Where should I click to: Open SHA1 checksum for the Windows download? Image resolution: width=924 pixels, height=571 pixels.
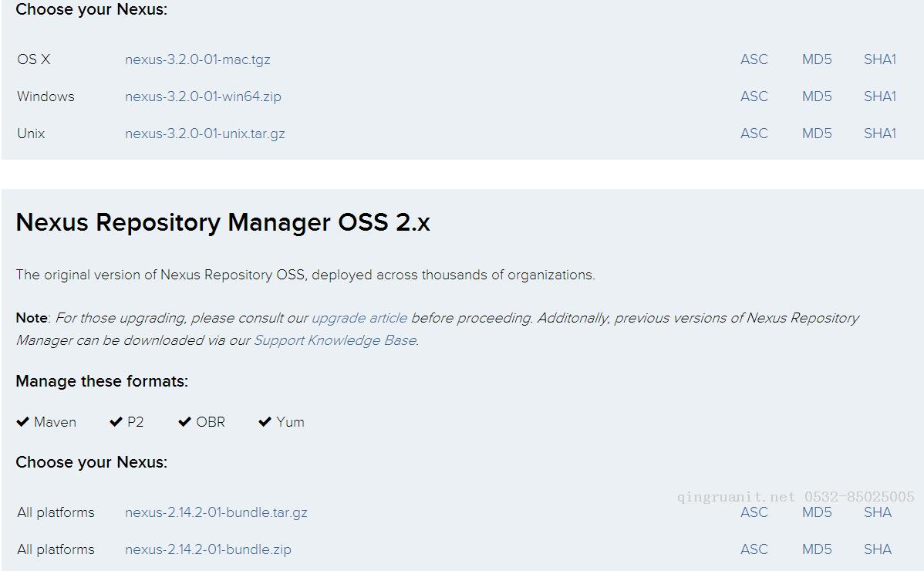click(x=880, y=96)
